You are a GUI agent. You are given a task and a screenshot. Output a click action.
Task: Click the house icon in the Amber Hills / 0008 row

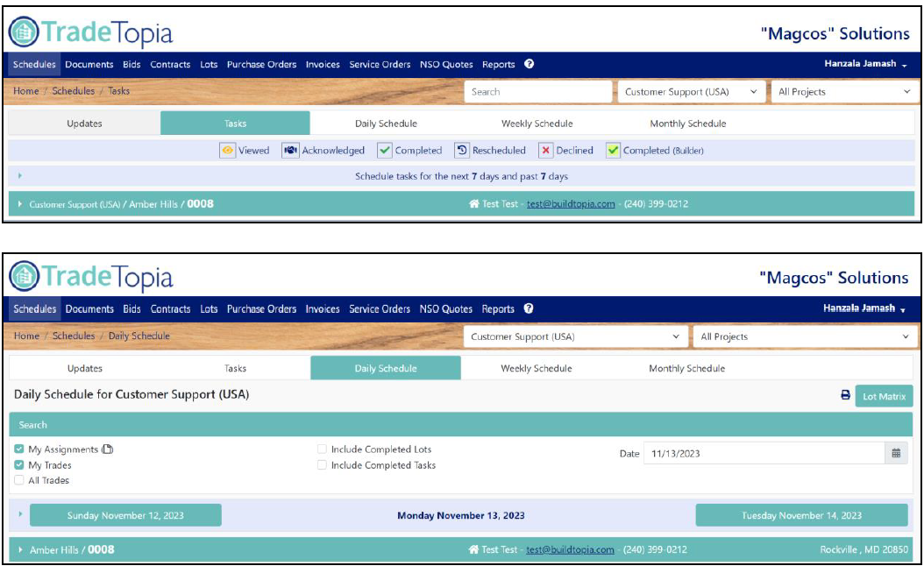[473, 549]
